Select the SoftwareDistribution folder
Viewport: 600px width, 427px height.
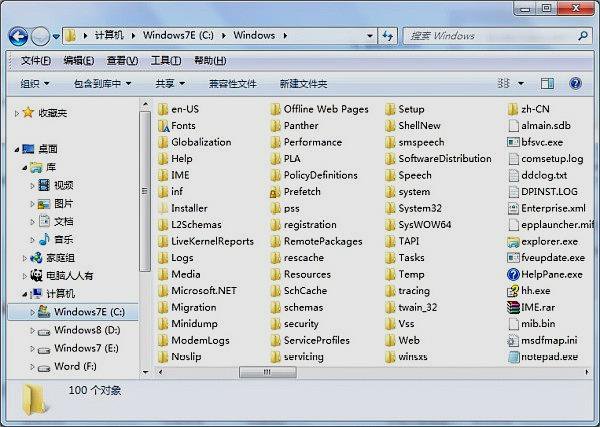tap(438, 159)
